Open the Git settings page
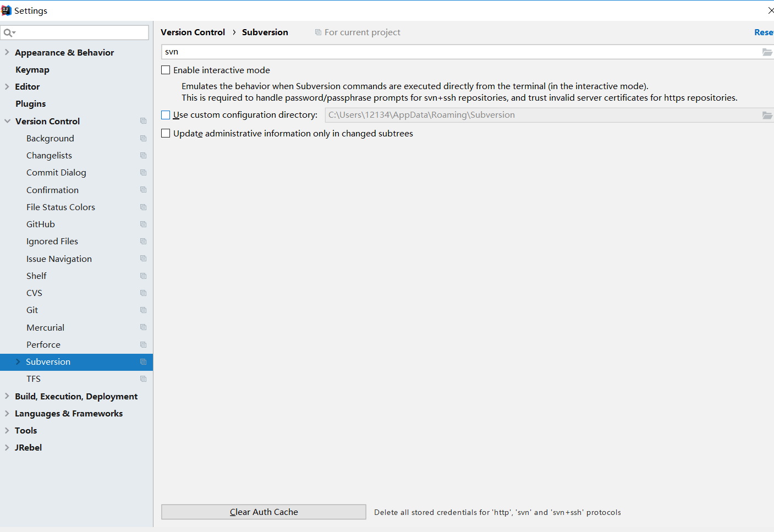 32,310
